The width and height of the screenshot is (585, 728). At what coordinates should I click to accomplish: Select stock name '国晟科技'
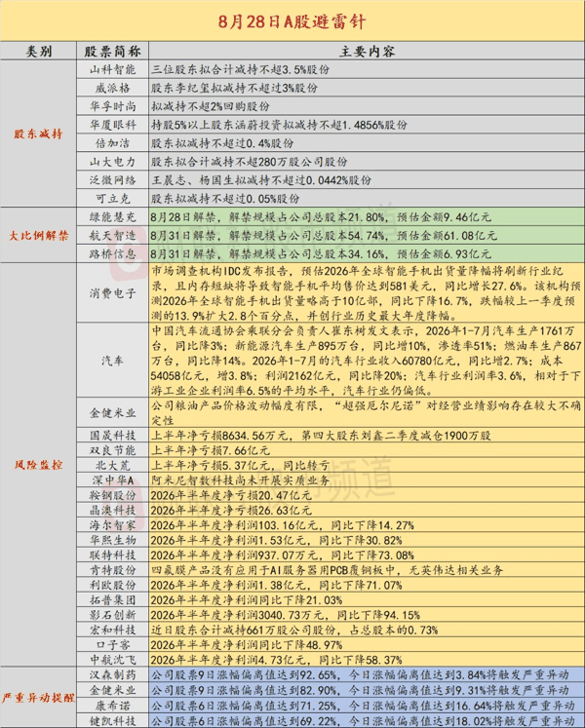point(112,436)
